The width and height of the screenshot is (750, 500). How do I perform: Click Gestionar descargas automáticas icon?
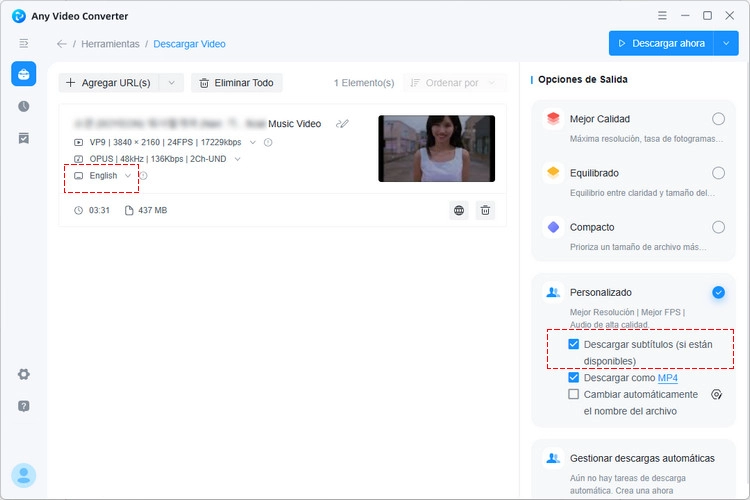pyautogui.click(x=553, y=458)
